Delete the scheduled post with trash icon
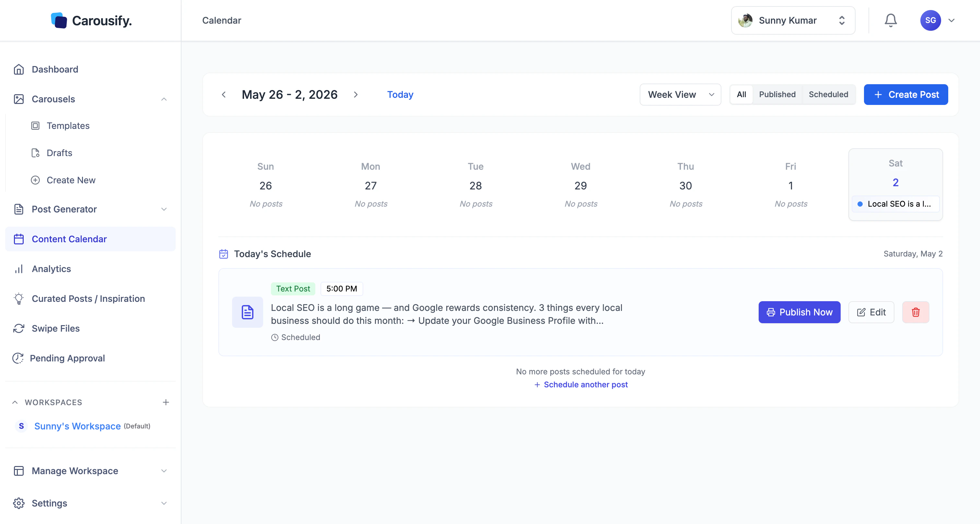Screen dimensions: 980x524 coord(916,312)
